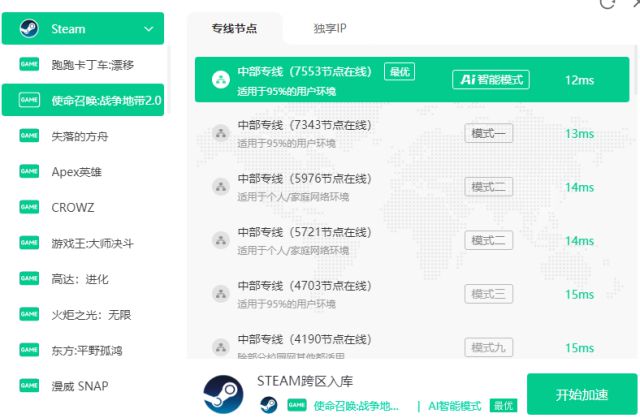
Task: Click 模式二 button on 5721节点 row
Action: pos(489,240)
